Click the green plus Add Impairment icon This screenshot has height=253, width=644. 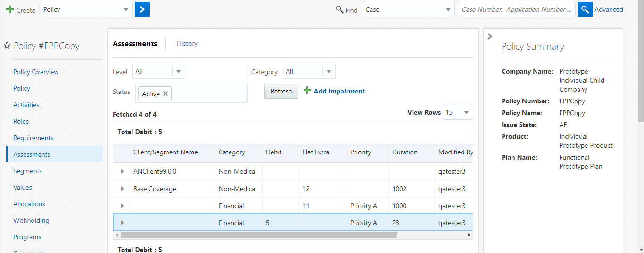click(307, 91)
